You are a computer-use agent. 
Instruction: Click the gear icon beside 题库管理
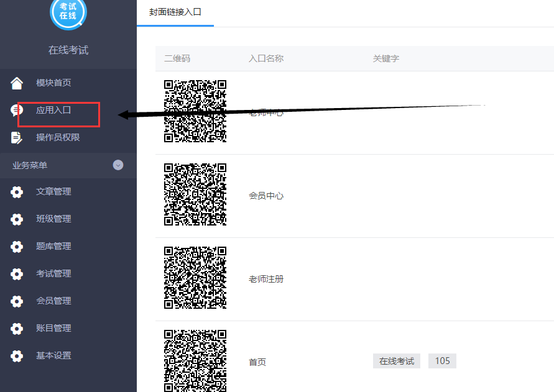[x=17, y=247]
